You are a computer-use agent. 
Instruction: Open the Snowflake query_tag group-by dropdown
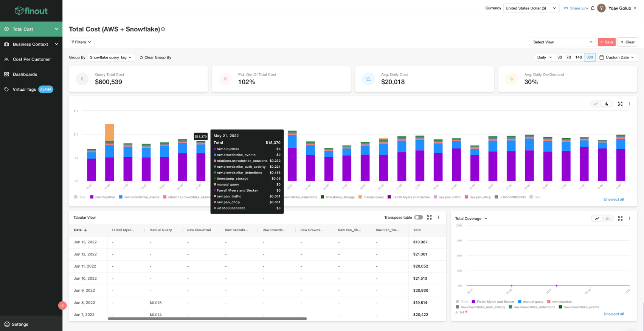(x=111, y=57)
